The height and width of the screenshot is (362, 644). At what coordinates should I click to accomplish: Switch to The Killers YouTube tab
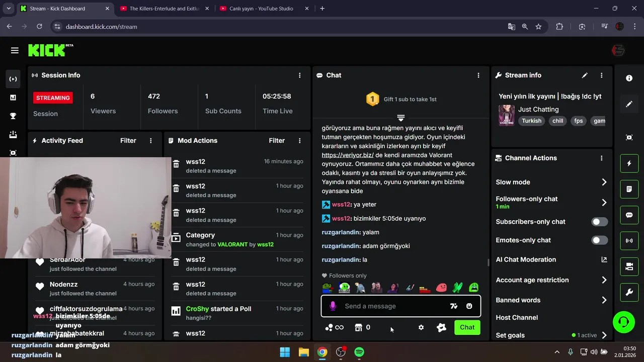(165, 9)
